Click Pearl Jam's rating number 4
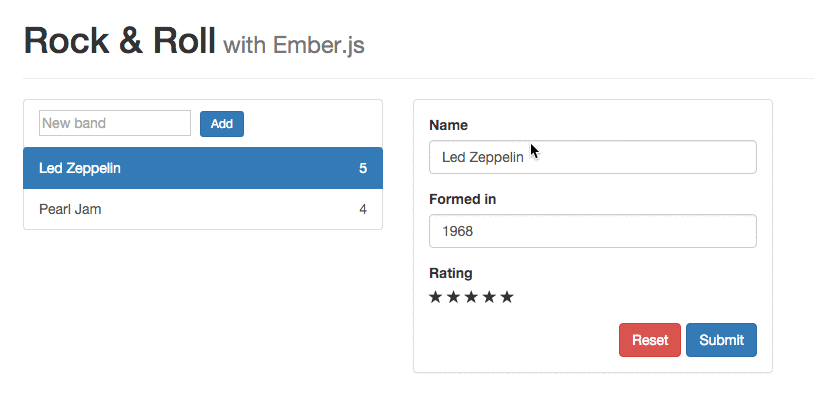Image resolution: width=814 pixels, height=407 pixels. (363, 209)
